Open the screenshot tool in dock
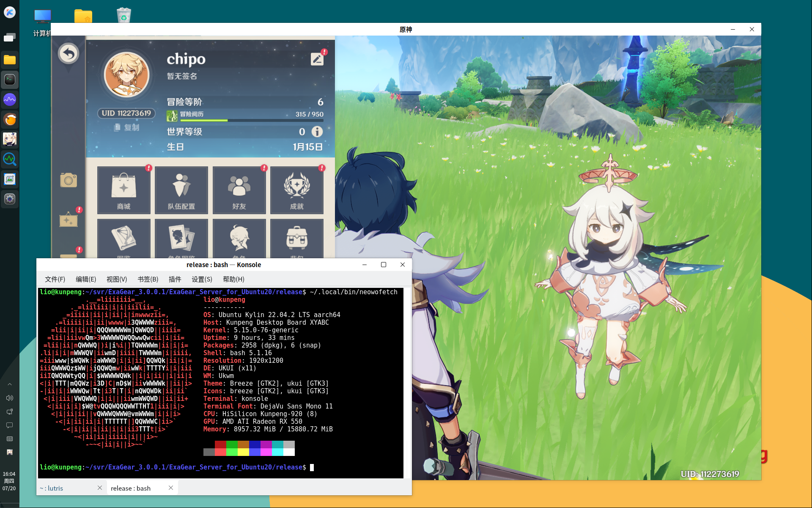 (x=10, y=179)
